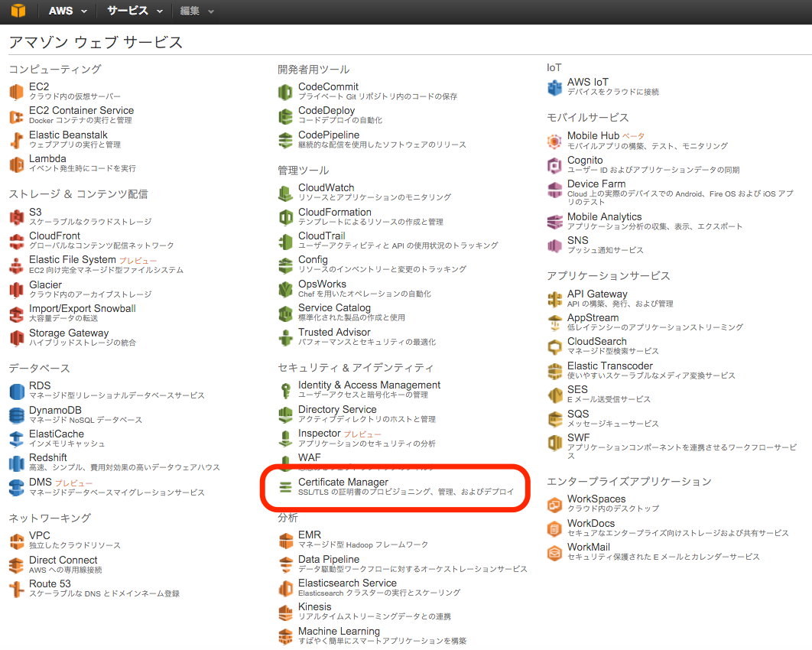This screenshot has width=812, height=650.
Task: Open SES from the application services list
Action: [577, 389]
